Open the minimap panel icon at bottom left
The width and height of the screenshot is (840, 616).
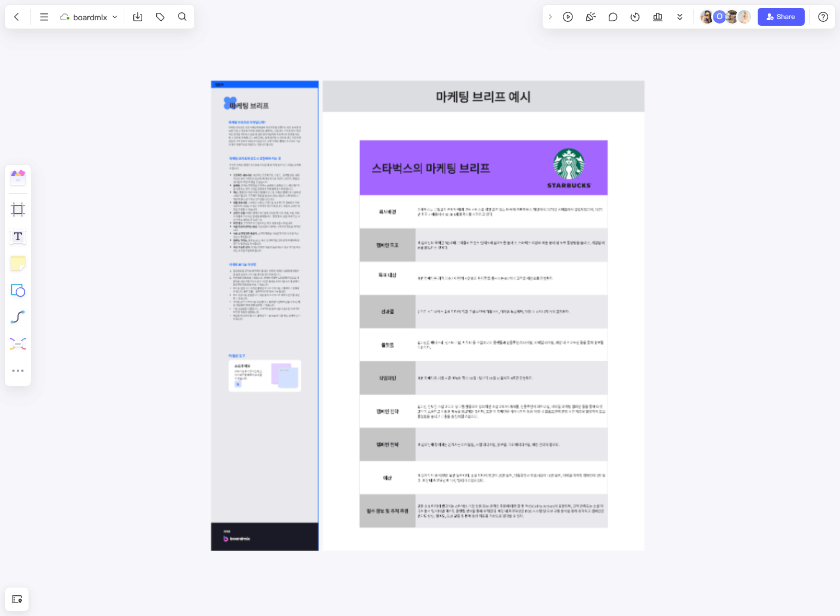pyautogui.click(x=17, y=599)
